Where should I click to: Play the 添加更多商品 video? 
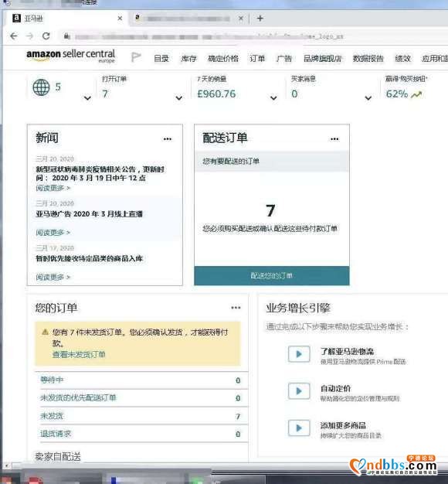coord(299,428)
